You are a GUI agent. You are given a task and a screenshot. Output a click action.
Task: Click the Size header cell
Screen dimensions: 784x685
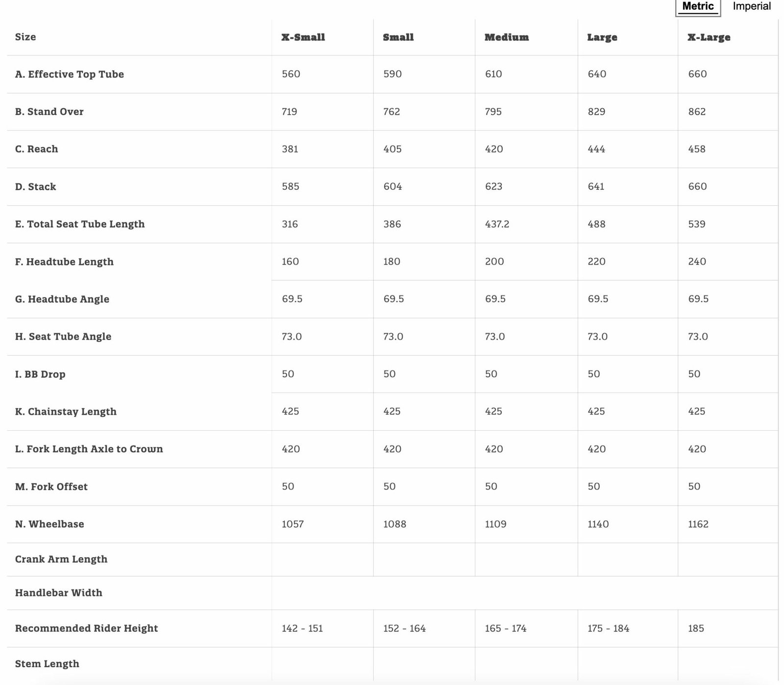click(25, 37)
